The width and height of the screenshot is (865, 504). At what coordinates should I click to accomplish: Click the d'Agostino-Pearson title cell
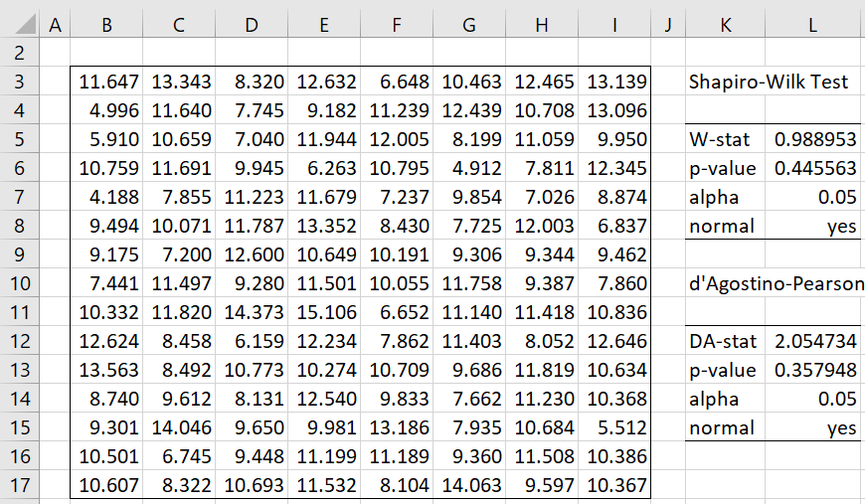tap(776, 283)
